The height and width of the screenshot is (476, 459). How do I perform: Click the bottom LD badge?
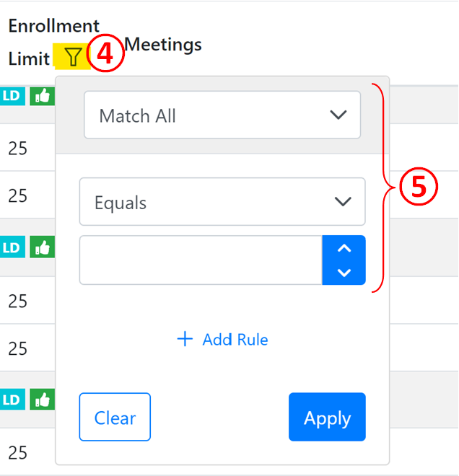[12, 399]
